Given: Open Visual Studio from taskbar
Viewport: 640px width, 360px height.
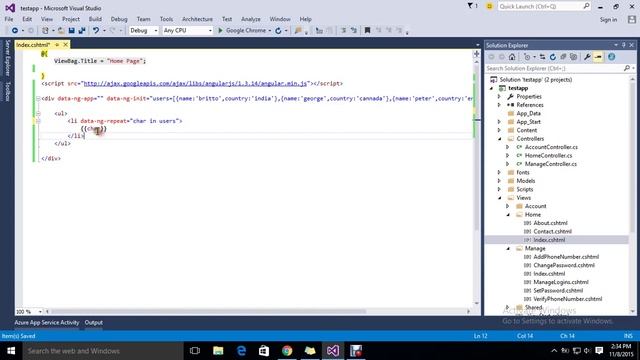Looking at the screenshot, I should (x=333, y=351).
